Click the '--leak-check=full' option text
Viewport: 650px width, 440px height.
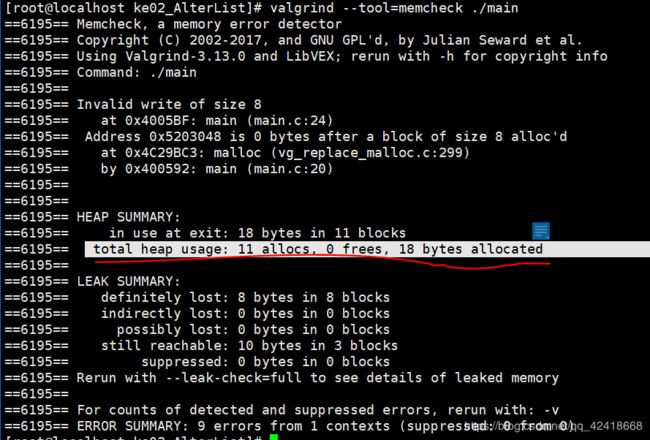[233, 378]
